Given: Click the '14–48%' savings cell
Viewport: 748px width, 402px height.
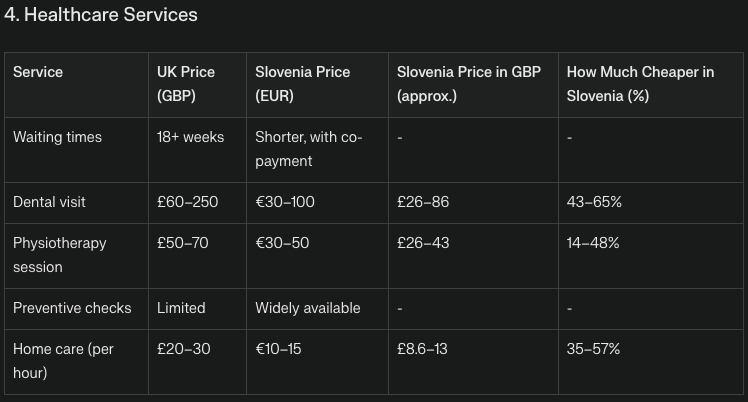Looking at the screenshot, I should [x=593, y=243].
